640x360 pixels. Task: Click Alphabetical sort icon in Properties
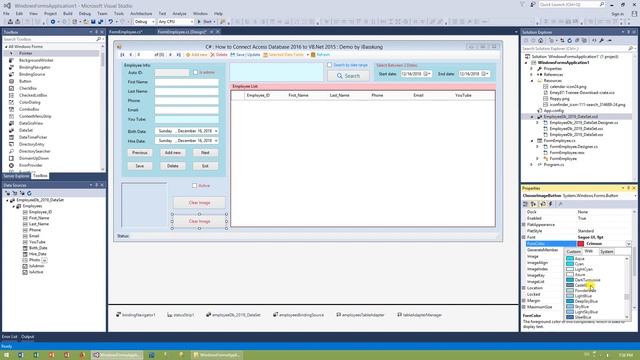(533, 204)
